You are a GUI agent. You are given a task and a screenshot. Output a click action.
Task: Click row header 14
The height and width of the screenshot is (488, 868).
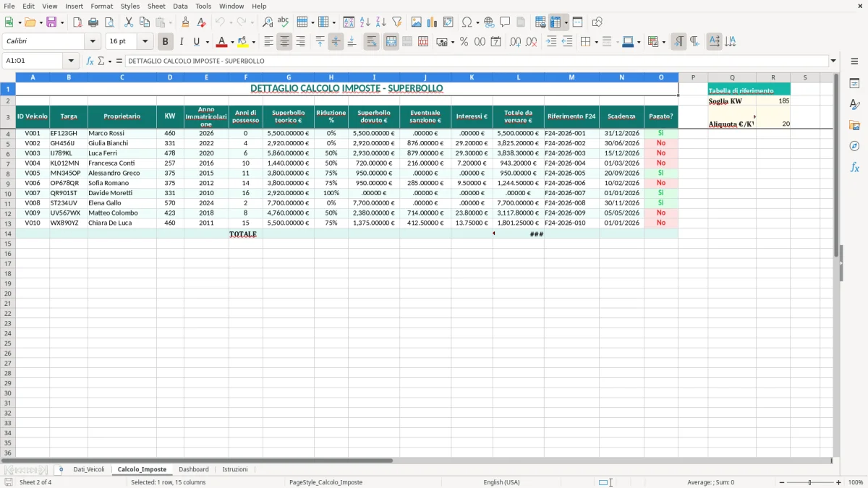click(8, 234)
